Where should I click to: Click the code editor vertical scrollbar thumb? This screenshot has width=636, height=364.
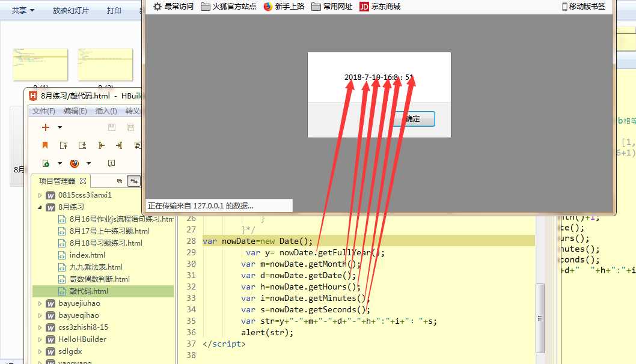pos(540,318)
